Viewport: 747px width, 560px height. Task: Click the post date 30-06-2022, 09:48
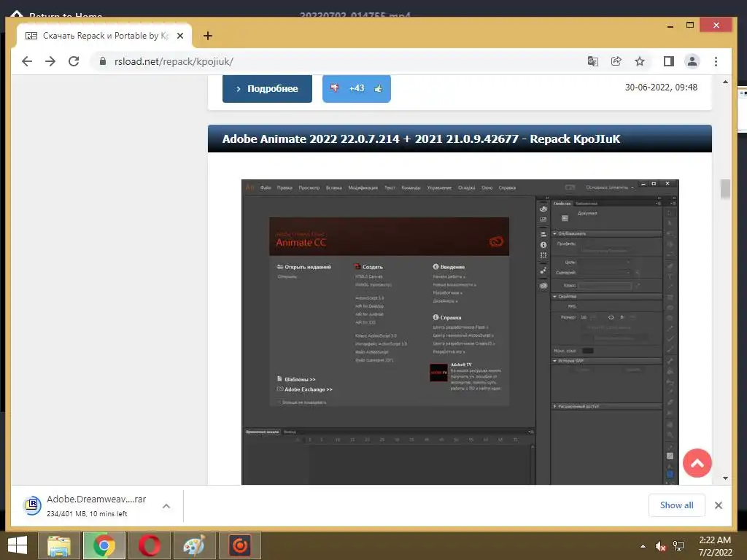661,87
